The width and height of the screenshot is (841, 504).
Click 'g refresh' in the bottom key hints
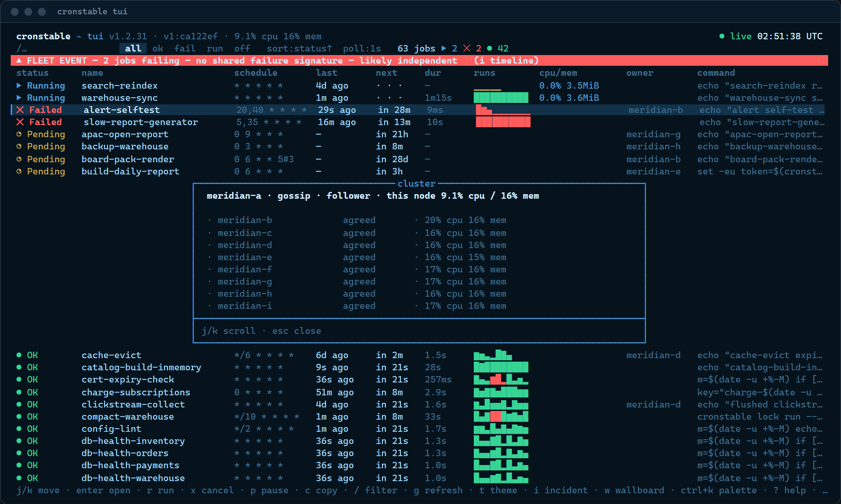(438, 490)
